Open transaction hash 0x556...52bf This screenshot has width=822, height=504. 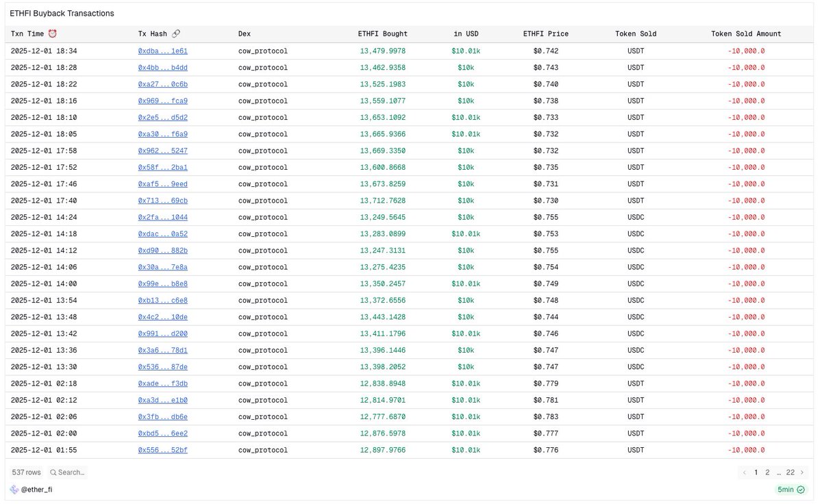click(x=162, y=450)
